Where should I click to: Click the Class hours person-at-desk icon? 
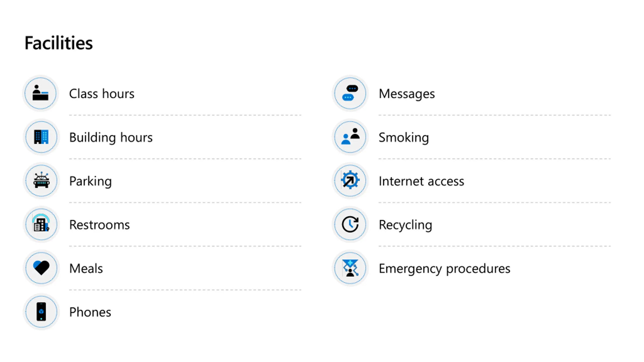(x=41, y=93)
